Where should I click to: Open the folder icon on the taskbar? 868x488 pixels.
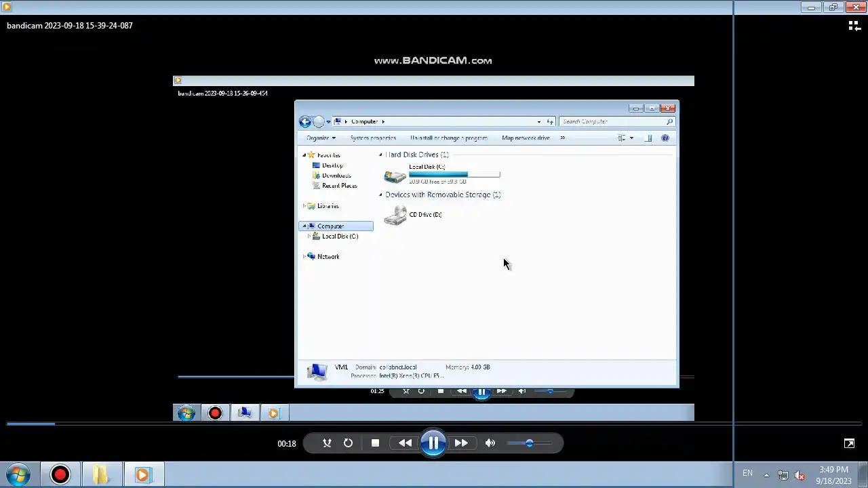pyautogui.click(x=101, y=474)
